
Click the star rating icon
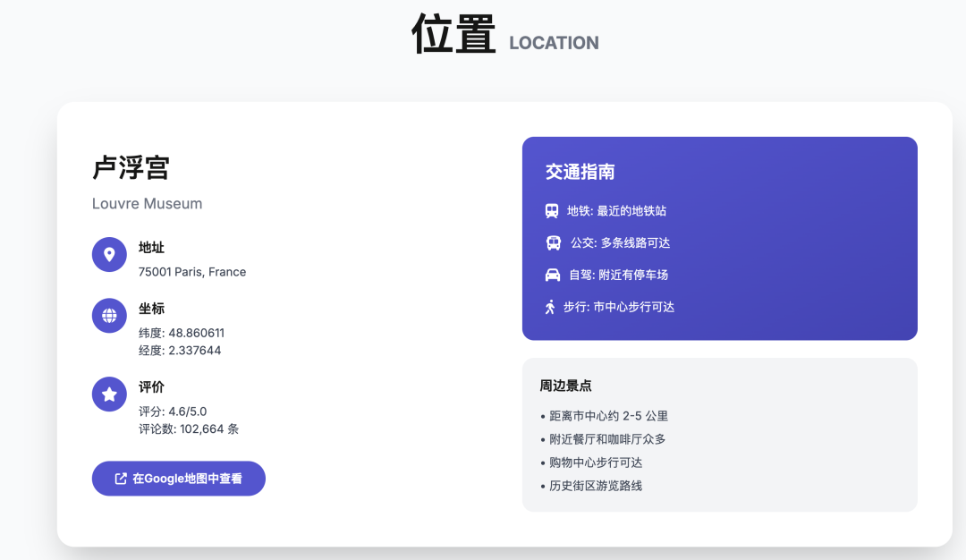point(109,395)
